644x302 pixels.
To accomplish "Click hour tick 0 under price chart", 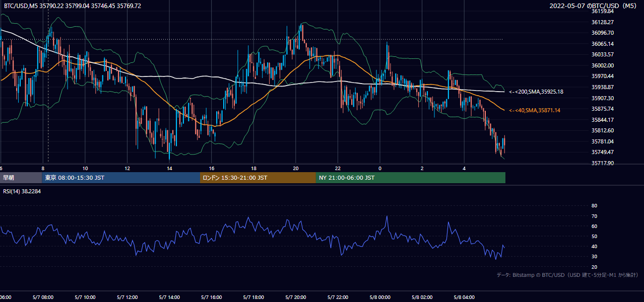I will tap(380, 168).
